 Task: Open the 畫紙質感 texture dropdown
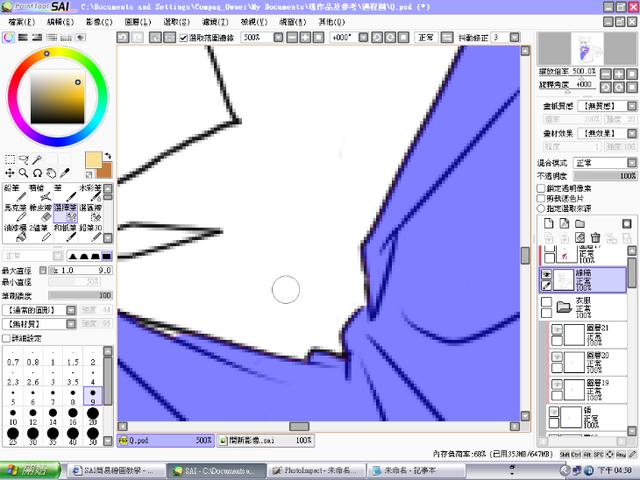(632, 106)
